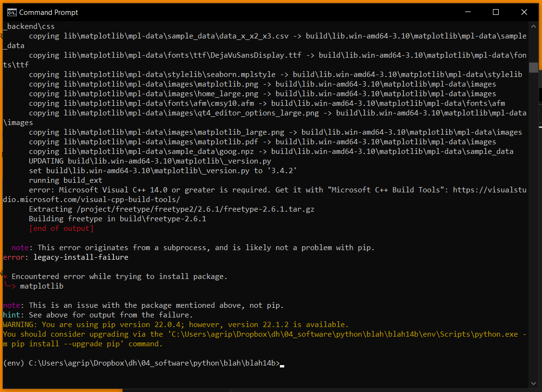
Task: Click the yellow pip version WARNING line
Action: coord(176,325)
